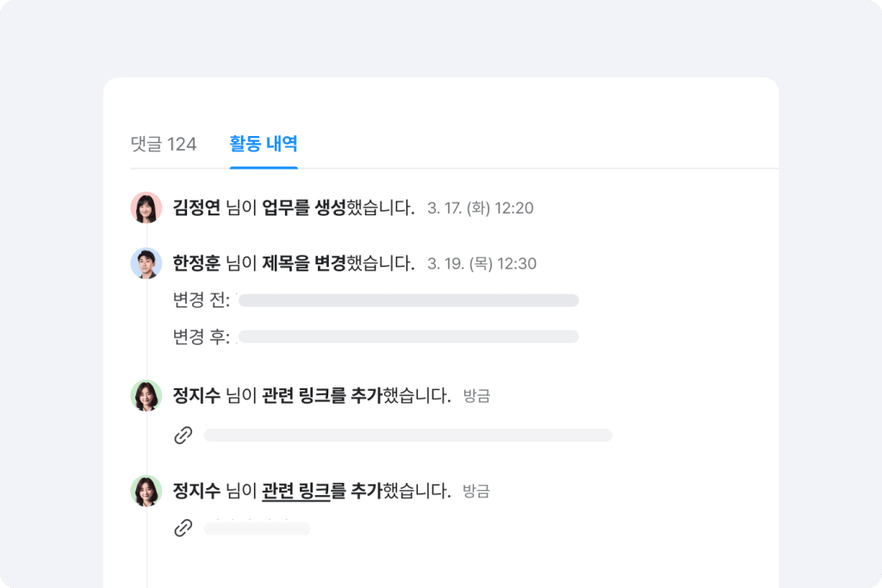The height and width of the screenshot is (588, 882).
Task: Click the link icon beside the longer link
Action: 183,436
